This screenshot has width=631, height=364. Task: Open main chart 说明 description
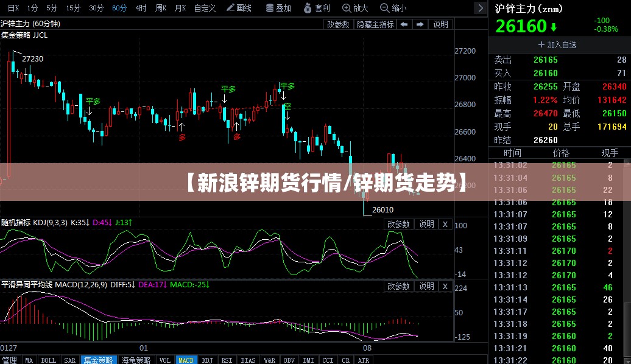click(440, 24)
